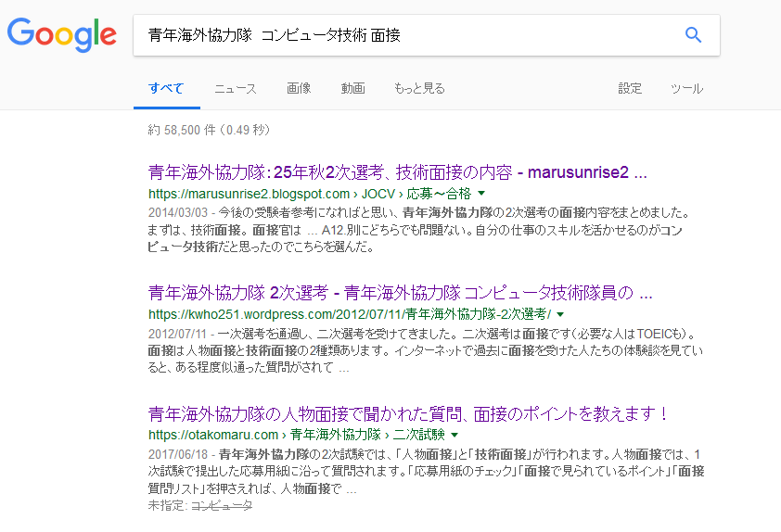
Task: Open the ツール menu
Action: click(687, 89)
